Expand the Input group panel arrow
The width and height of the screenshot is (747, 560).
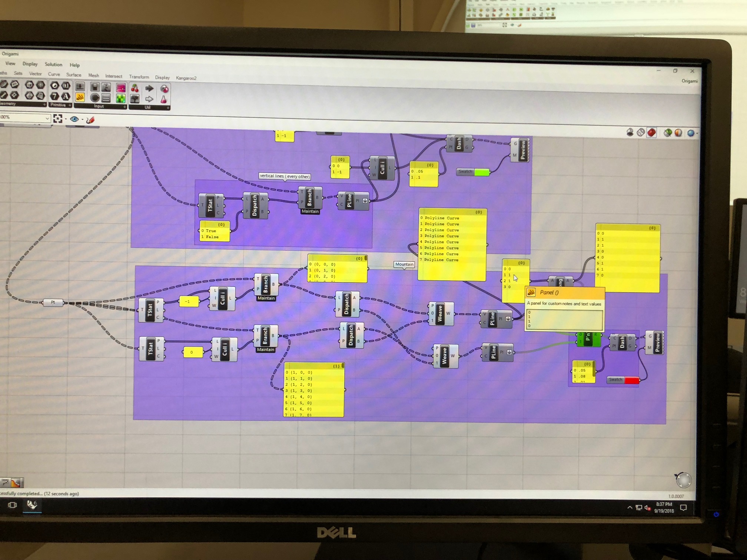tap(124, 107)
